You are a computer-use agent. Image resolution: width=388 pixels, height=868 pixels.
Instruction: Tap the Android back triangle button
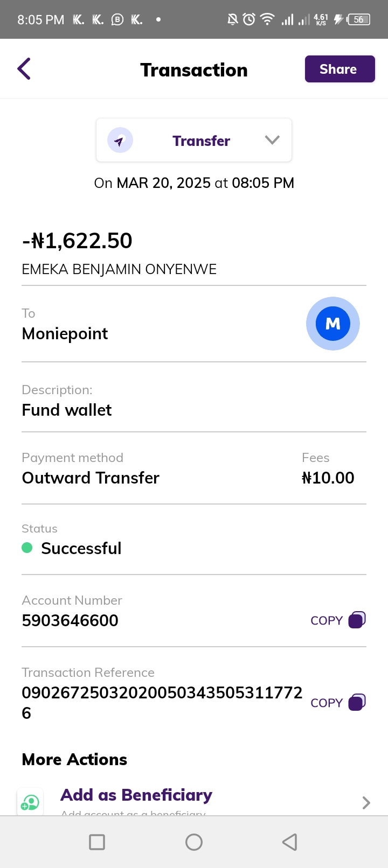(290, 842)
